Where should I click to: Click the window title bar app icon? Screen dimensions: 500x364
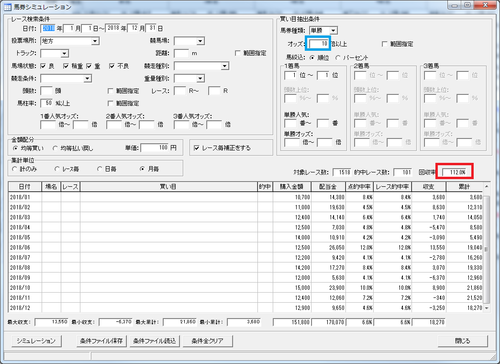point(7,7)
